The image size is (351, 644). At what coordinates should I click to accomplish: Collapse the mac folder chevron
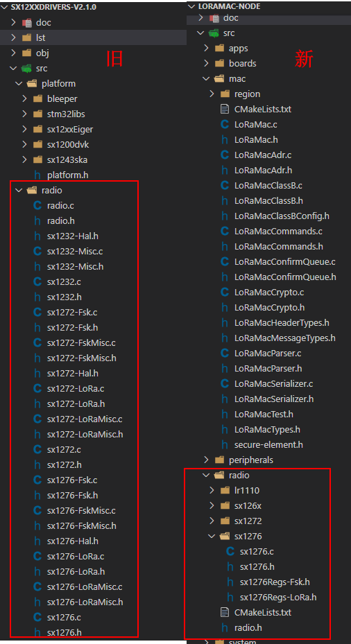(x=206, y=79)
